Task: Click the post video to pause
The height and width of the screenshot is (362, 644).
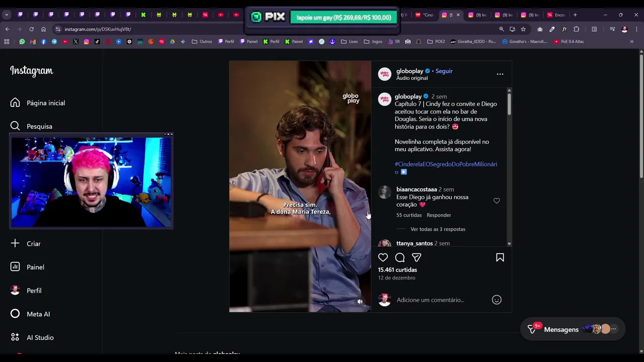Action: pyautogui.click(x=300, y=186)
